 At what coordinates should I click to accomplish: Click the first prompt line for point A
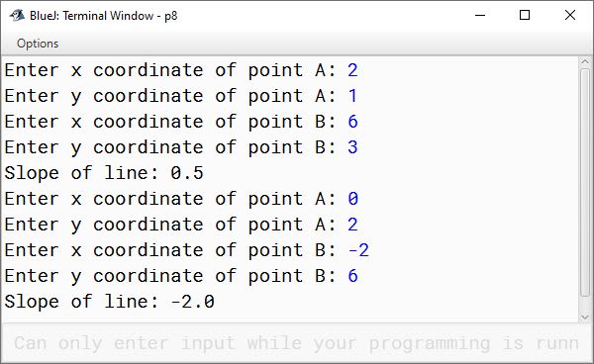181,70
